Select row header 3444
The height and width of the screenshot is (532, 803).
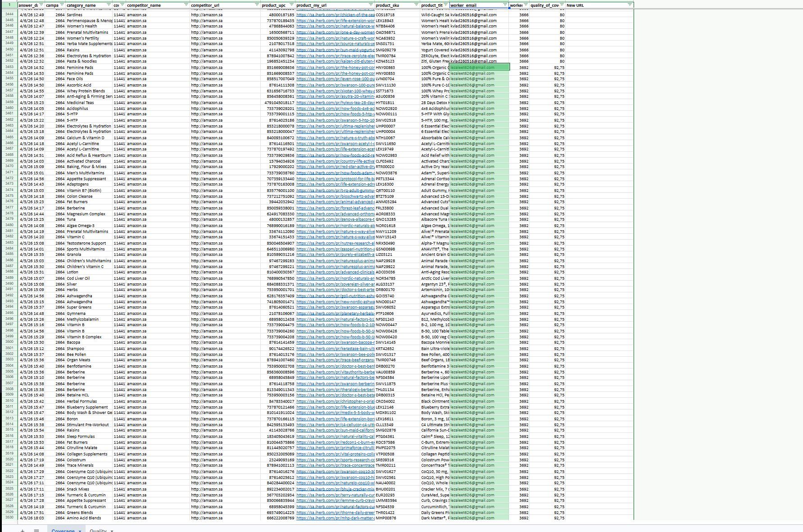[x=9, y=14]
